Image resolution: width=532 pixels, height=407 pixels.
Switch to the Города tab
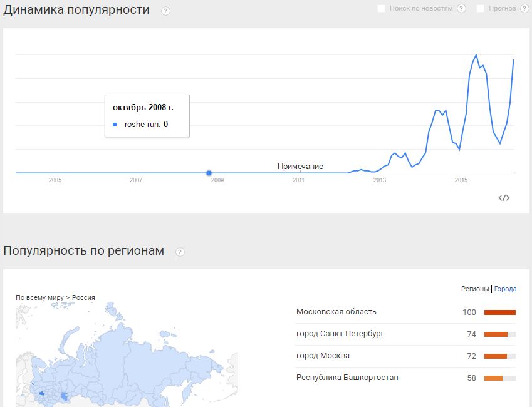pos(505,289)
